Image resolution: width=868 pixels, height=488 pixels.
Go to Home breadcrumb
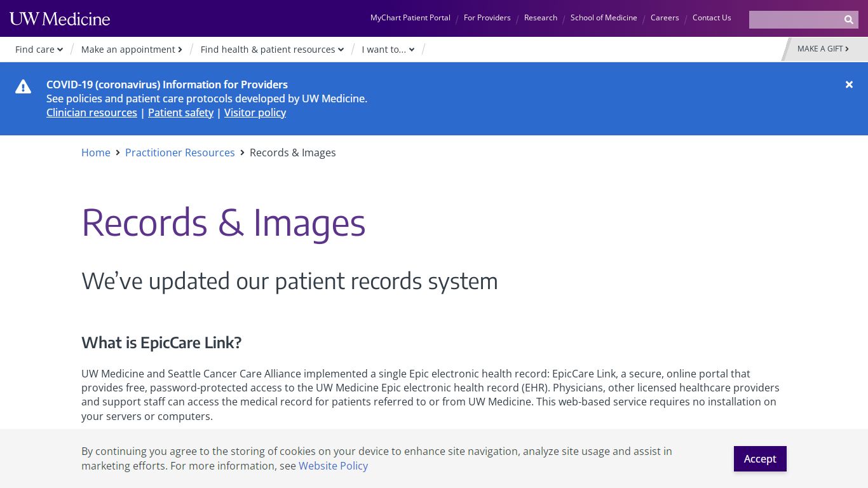tap(96, 152)
